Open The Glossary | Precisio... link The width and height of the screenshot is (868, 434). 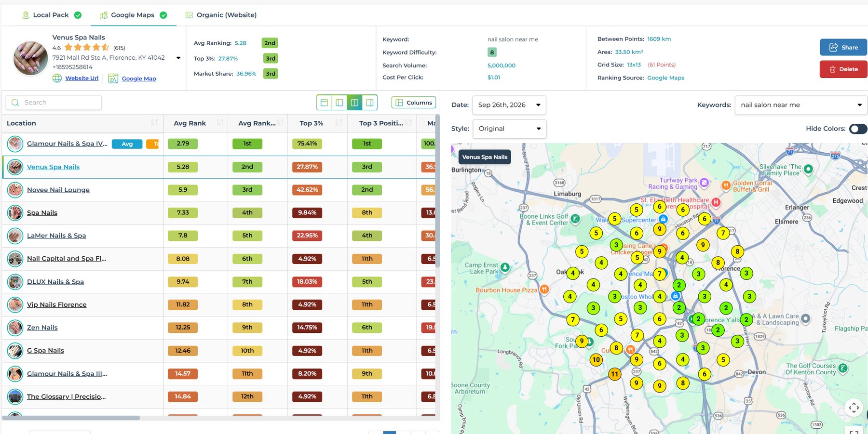tap(66, 396)
